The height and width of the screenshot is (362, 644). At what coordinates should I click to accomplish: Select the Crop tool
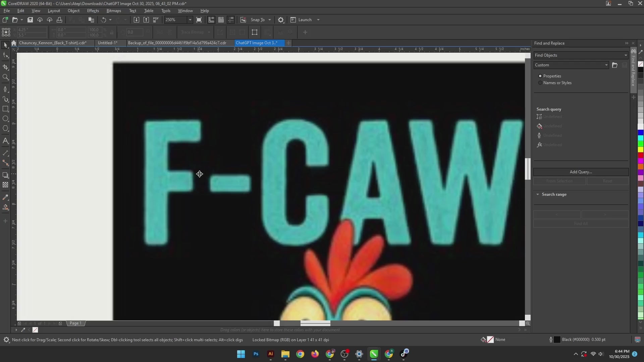click(5, 67)
